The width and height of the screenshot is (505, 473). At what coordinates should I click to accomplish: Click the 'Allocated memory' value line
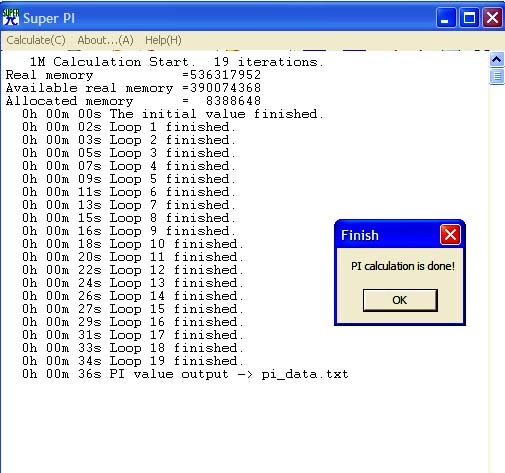pos(133,101)
